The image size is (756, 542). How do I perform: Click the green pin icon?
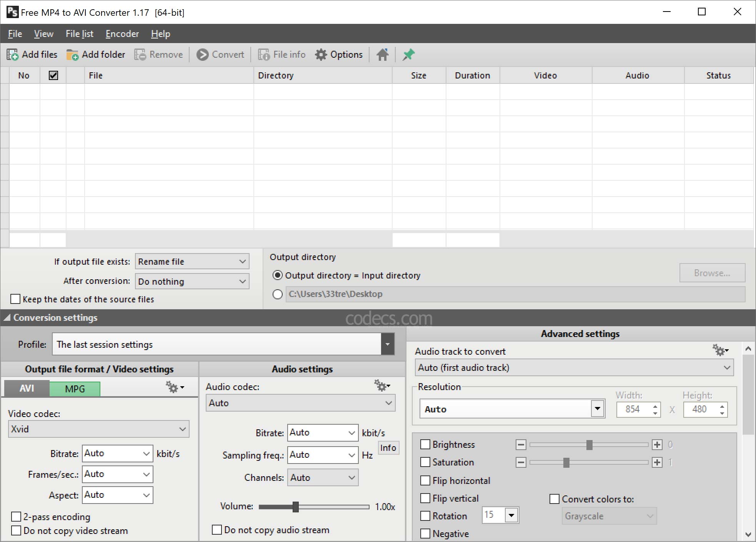(x=408, y=55)
